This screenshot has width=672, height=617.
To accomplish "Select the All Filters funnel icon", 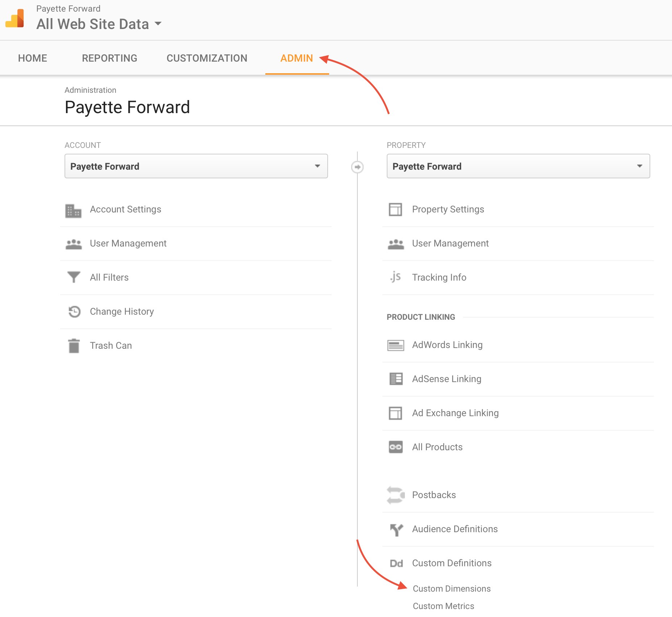I will (74, 277).
